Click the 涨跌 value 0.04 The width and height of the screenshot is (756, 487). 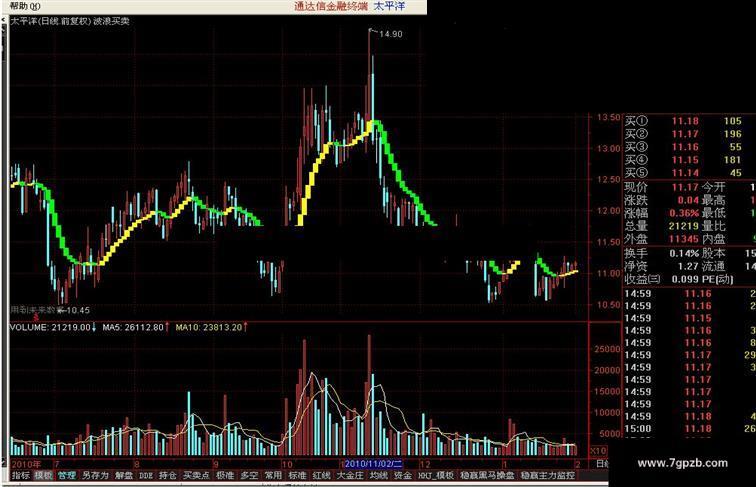688,200
